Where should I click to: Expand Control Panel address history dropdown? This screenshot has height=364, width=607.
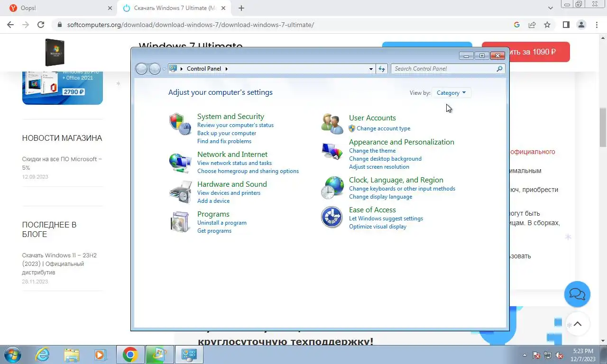[371, 69]
